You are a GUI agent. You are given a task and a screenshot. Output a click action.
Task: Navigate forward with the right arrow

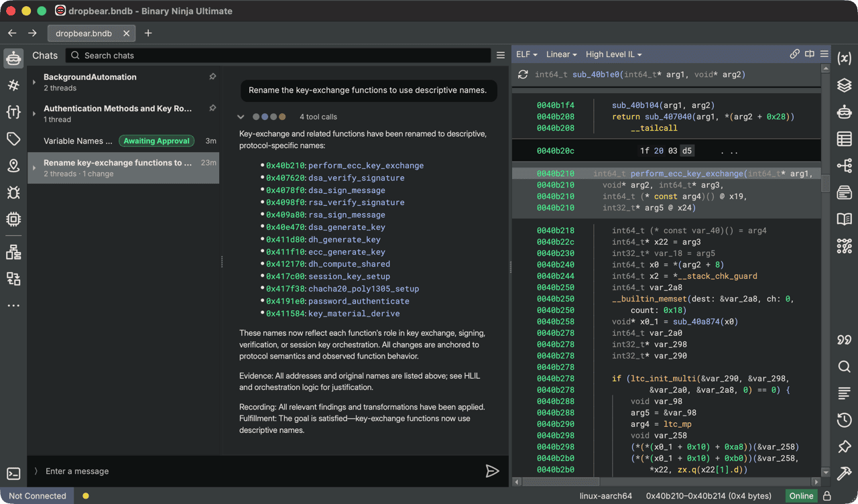click(32, 33)
